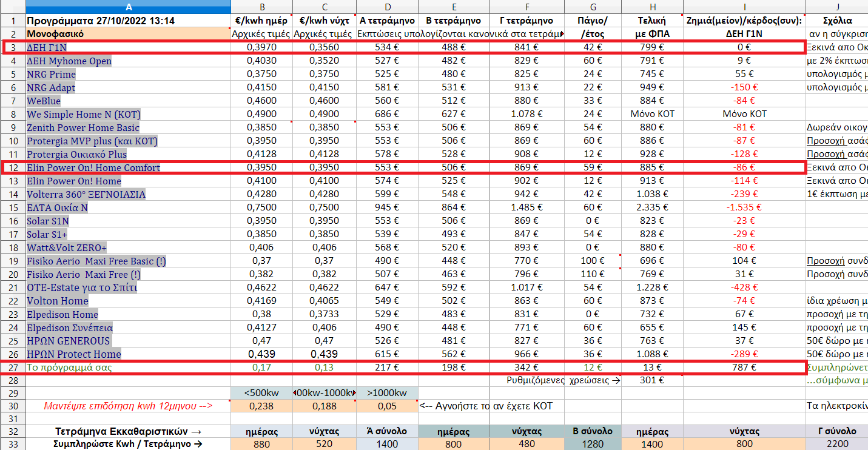Screen dimensions: 868x450
Task: Click 'Τετράμηνα Εκκαθαριστικών →' label cell
Action: pos(128,431)
